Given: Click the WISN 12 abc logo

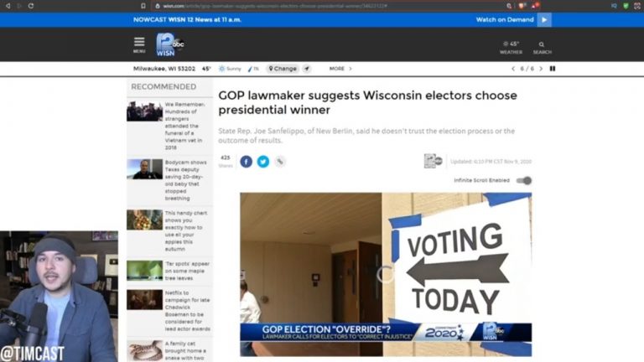Looking at the screenshot, I should (x=169, y=44).
